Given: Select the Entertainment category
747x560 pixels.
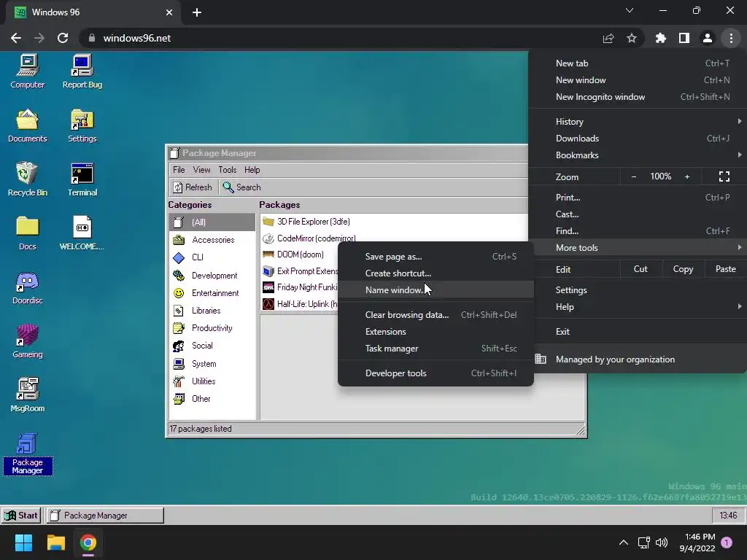Looking at the screenshot, I should pyautogui.click(x=212, y=293).
